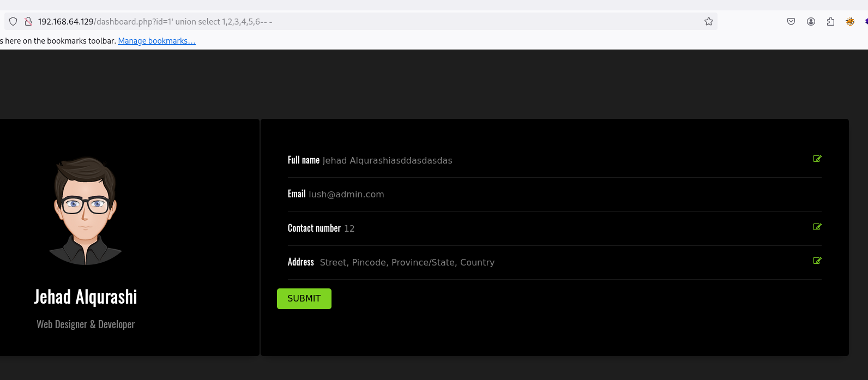Click the green SUBMIT button
Viewport: 868px width, 380px height.
(x=304, y=299)
